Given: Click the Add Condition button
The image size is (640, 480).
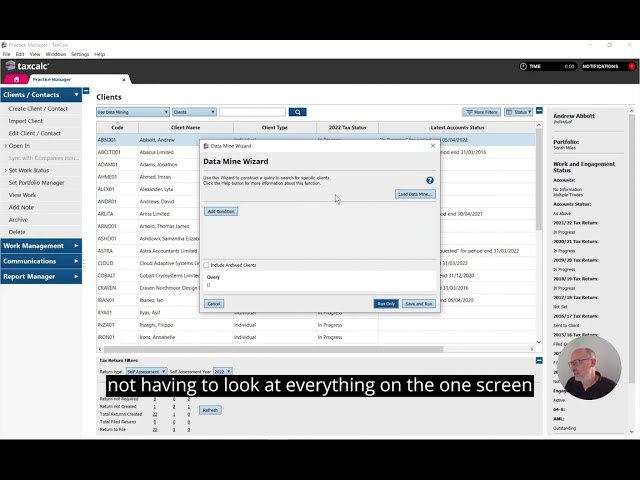Looking at the screenshot, I should [221, 211].
